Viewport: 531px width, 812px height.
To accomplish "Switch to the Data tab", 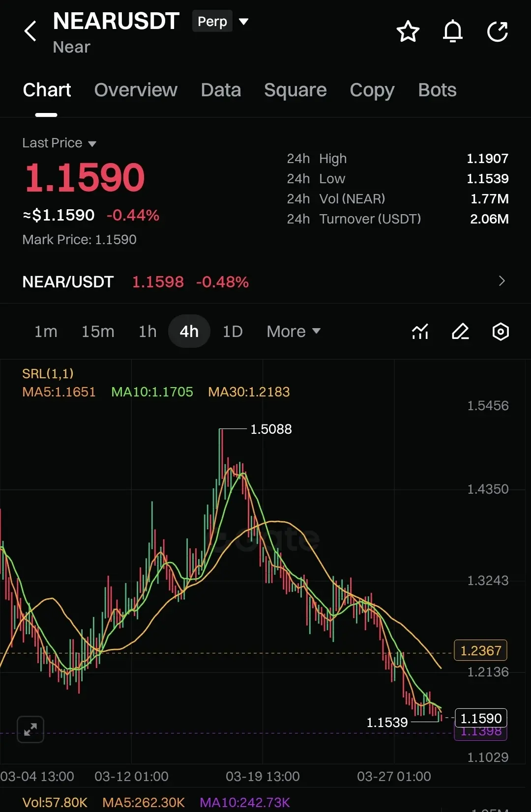I will (x=221, y=90).
